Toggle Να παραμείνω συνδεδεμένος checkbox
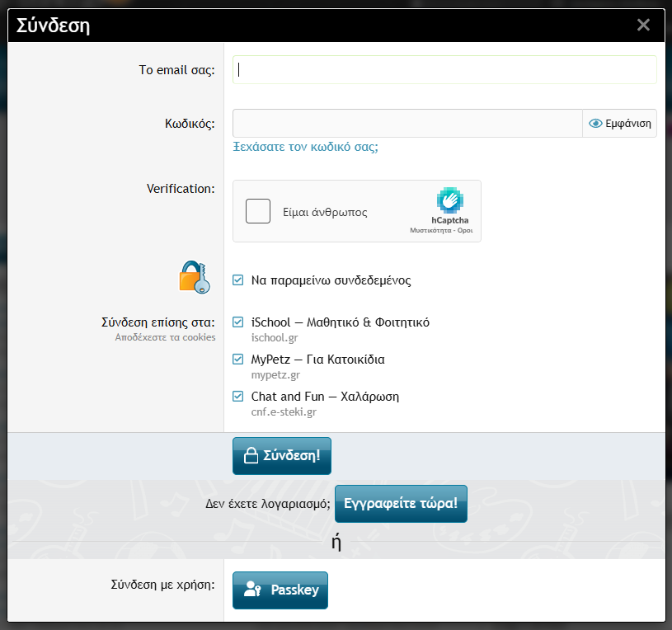672x630 pixels. [238, 280]
